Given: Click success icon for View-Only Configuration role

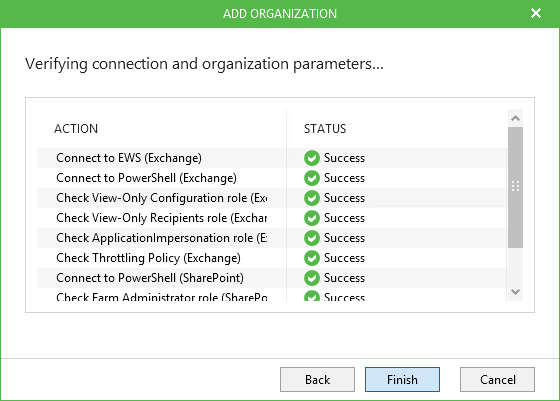Looking at the screenshot, I should coord(312,198).
